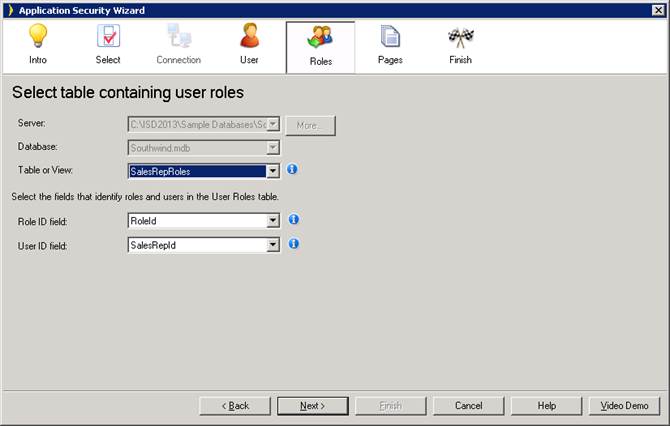This screenshot has height=426, width=670.
Task: Close the Application Security Wizard window
Action: (658, 10)
